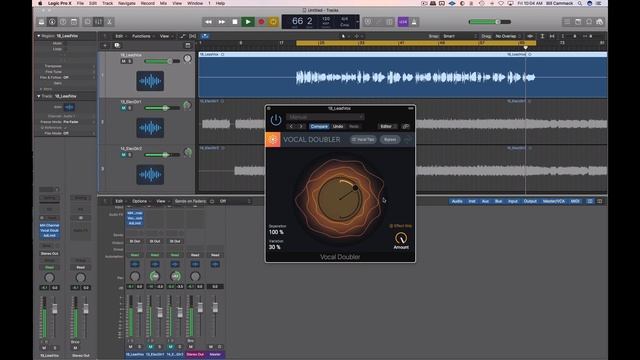Collapse the Track 18_LeadVox disclosure triangle
Screen dimensions: 640x360
tap(39, 96)
